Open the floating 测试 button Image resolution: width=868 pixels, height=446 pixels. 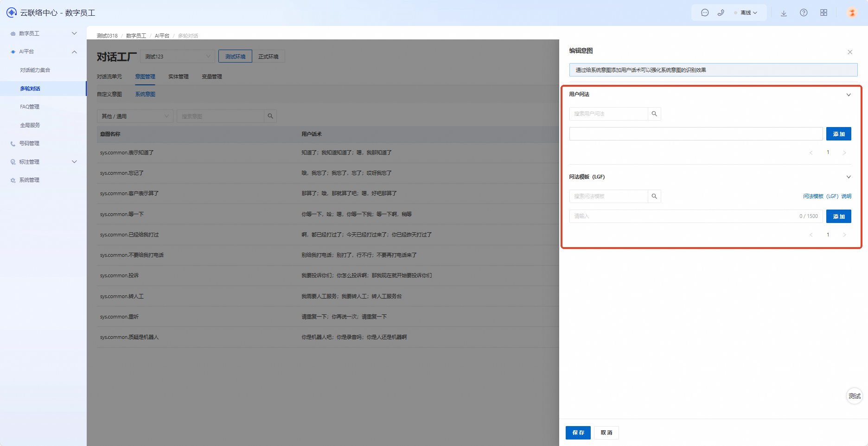(x=854, y=396)
